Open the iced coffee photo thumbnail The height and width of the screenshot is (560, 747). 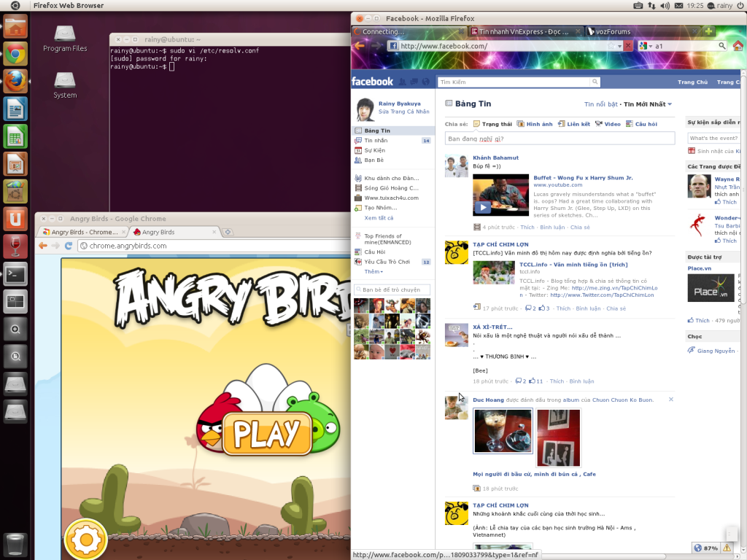coord(503,431)
